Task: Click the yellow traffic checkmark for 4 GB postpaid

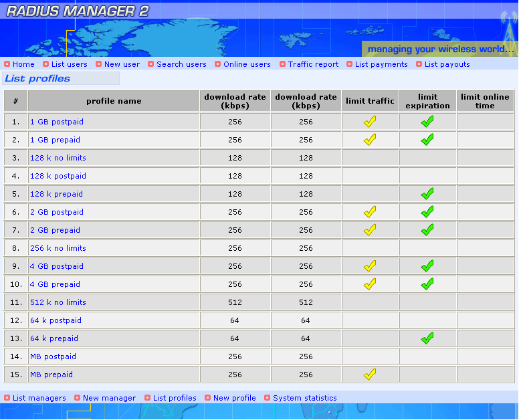Action: pyautogui.click(x=370, y=266)
